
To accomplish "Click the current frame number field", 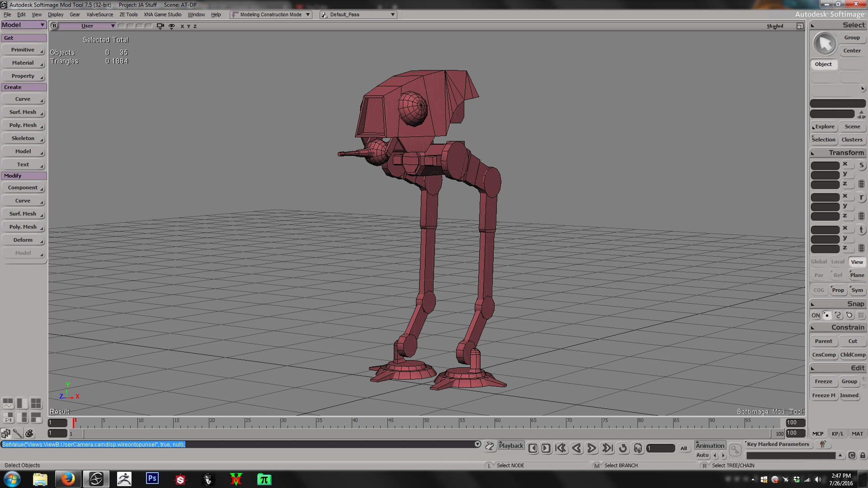I will click(660, 448).
